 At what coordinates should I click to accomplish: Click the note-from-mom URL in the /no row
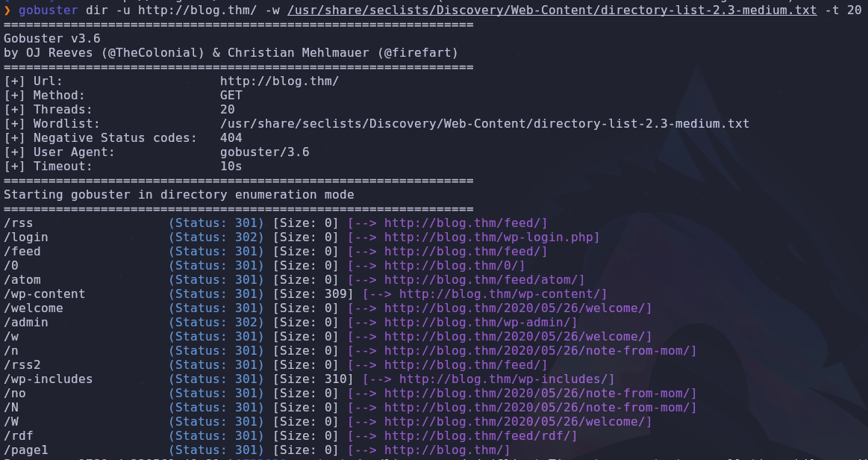tap(537, 393)
